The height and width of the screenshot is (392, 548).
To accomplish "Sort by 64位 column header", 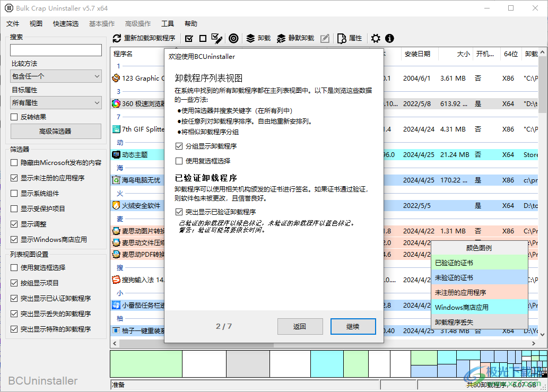I will tap(511, 54).
